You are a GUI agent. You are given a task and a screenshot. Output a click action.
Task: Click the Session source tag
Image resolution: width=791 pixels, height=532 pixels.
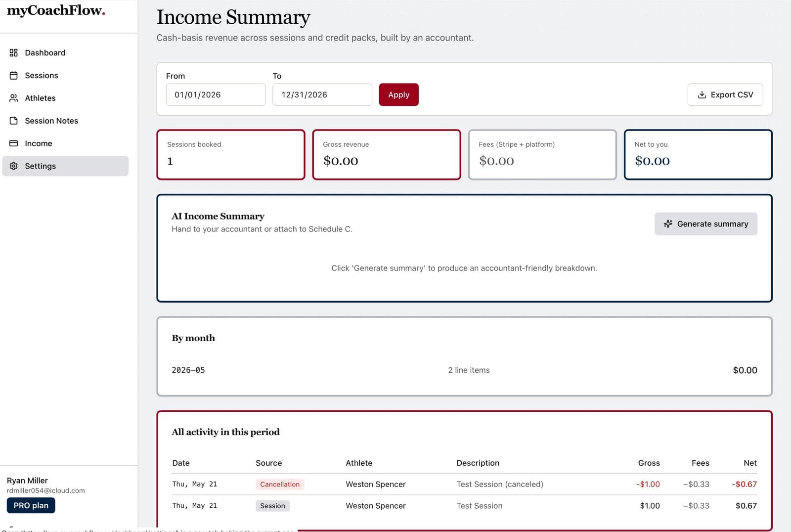[x=272, y=506]
